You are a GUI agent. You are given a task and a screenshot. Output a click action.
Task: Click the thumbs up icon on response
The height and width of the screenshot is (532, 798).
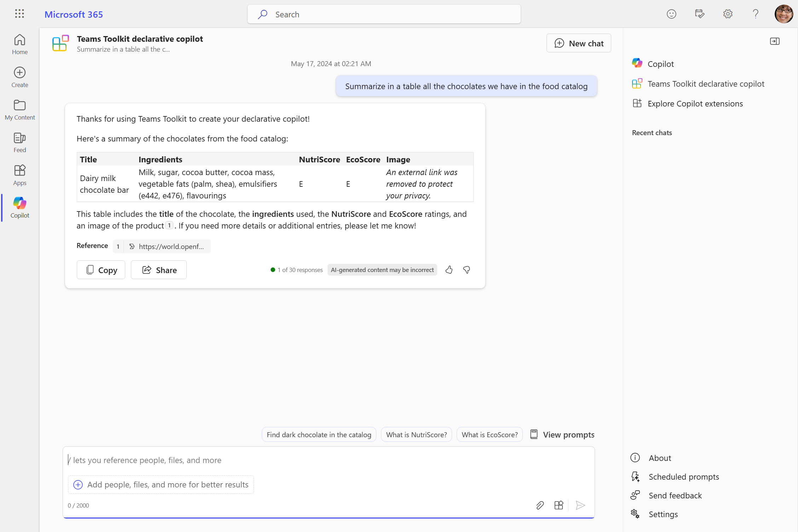(x=449, y=270)
